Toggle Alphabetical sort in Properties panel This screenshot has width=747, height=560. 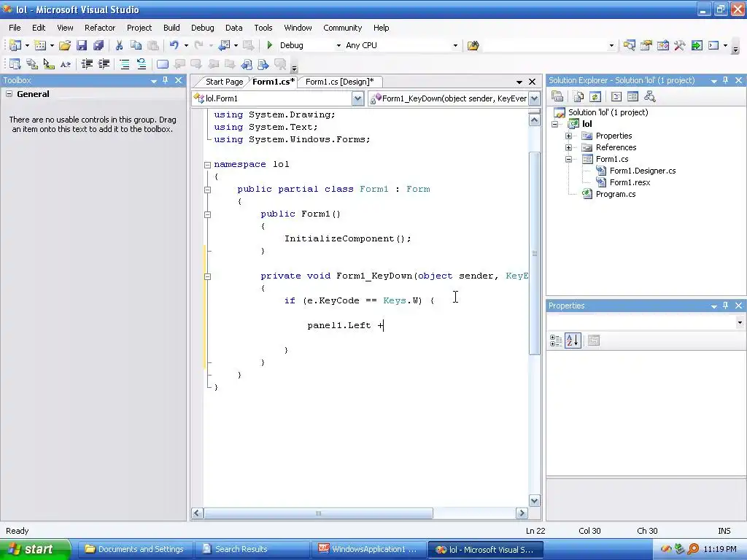point(573,341)
